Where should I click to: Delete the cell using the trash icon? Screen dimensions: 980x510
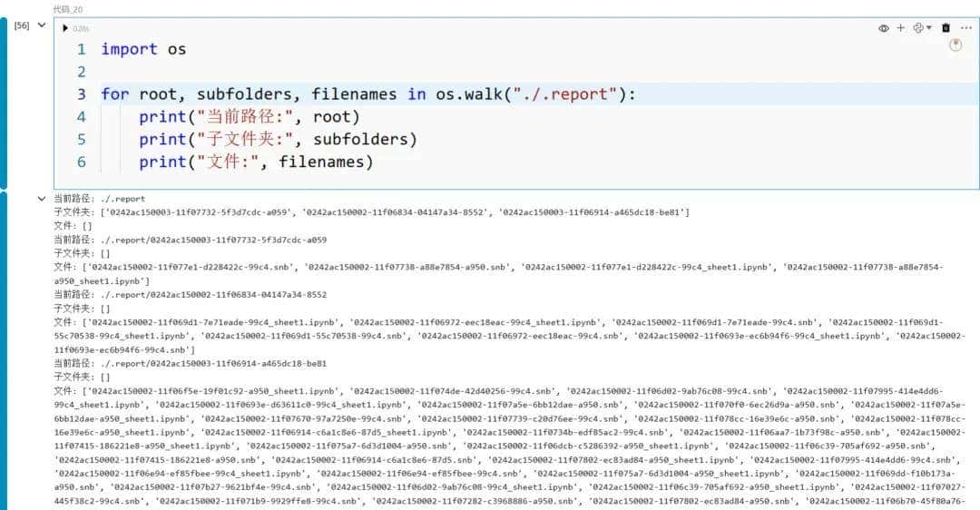[x=946, y=27]
